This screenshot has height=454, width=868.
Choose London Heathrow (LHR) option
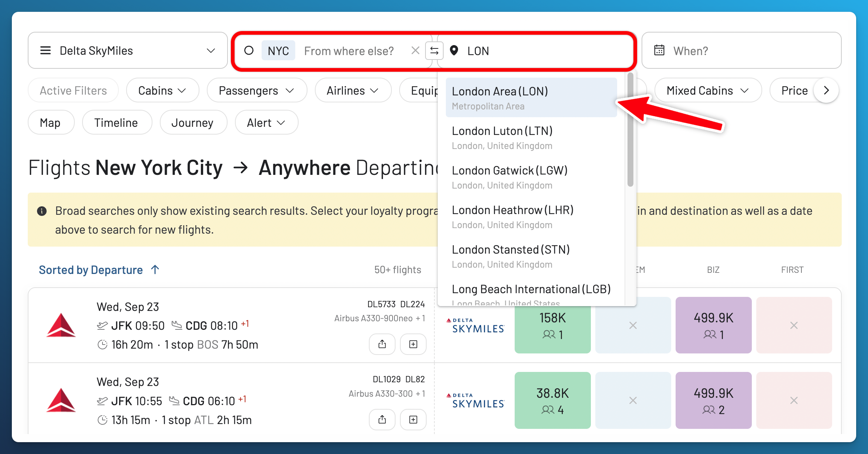531,216
